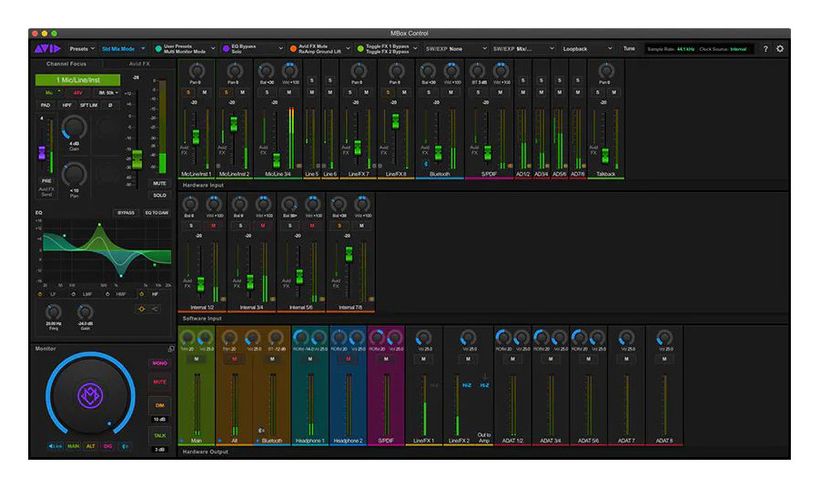This screenshot has height=488, width=820.
Task: Expand the User Presets dropdown arrow
Action: [x=213, y=49]
